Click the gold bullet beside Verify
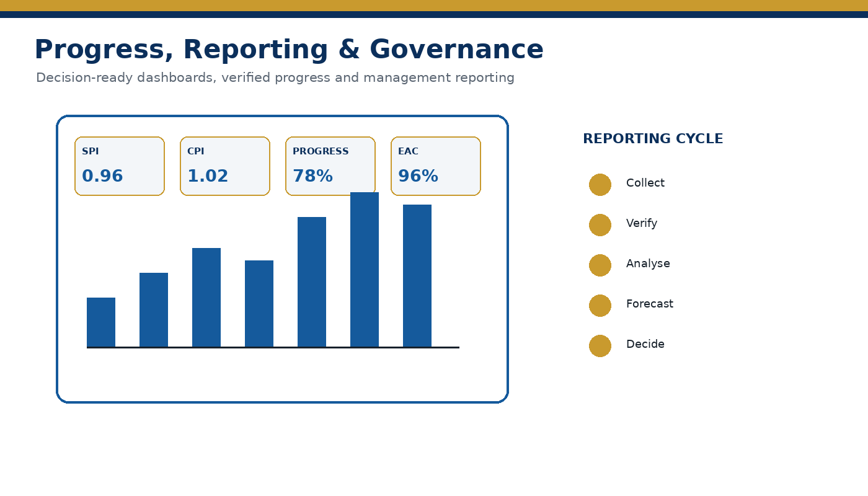Image resolution: width=868 pixels, height=496 pixels. click(x=600, y=225)
